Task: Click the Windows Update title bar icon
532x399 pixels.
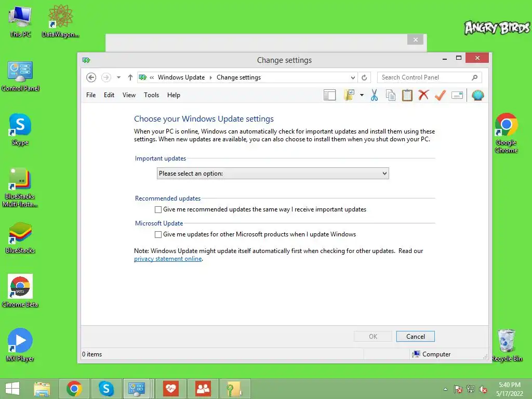Action: [86, 60]
